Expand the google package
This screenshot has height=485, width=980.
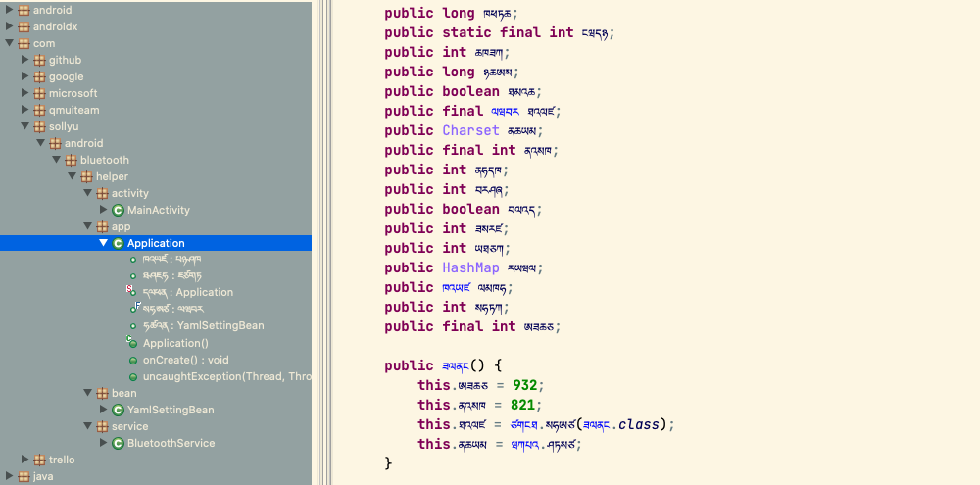click(25, 76)
